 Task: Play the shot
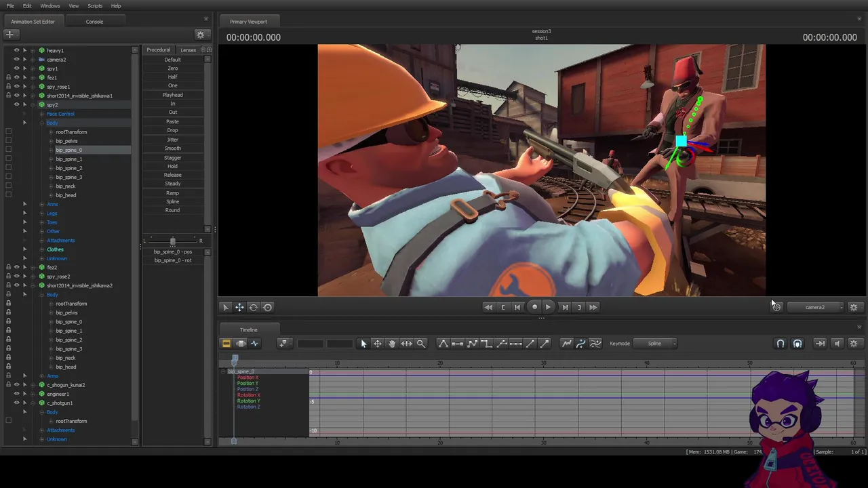[x=548, y=307]
